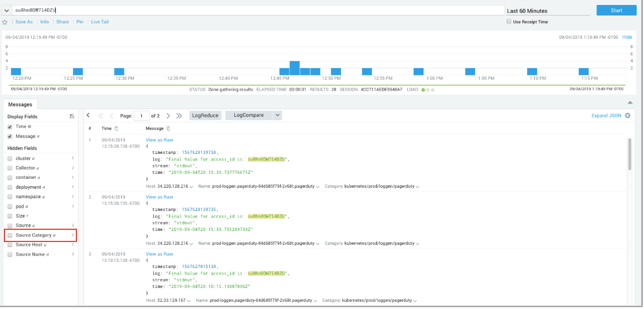This screenshot has width=644, height=309.
Task: Click the page number input field
Action: pos(142,116)
